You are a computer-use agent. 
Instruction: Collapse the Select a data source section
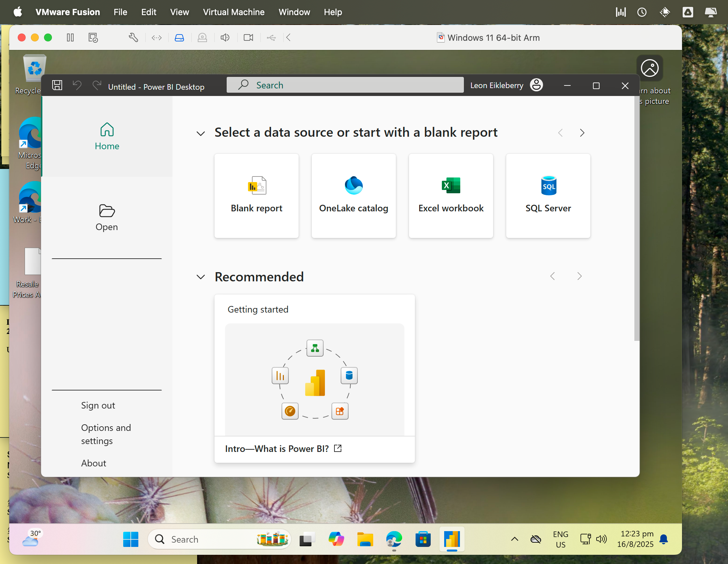(201, 133)
